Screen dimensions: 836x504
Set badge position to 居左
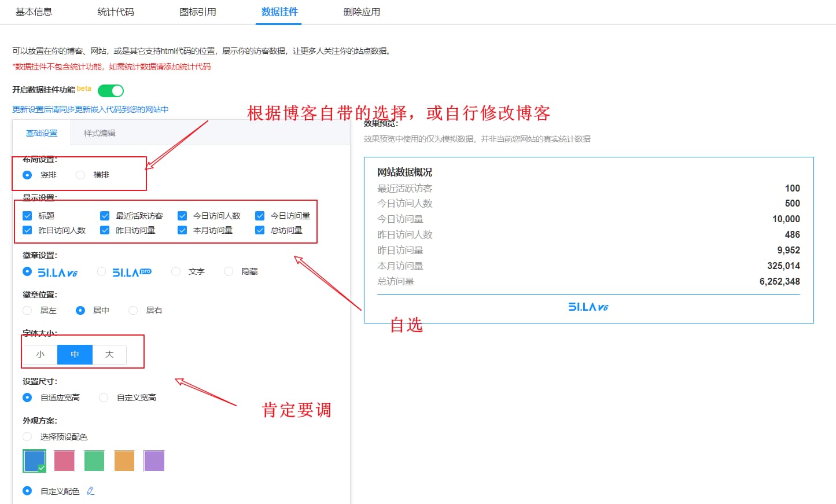[x=27, y=311]
